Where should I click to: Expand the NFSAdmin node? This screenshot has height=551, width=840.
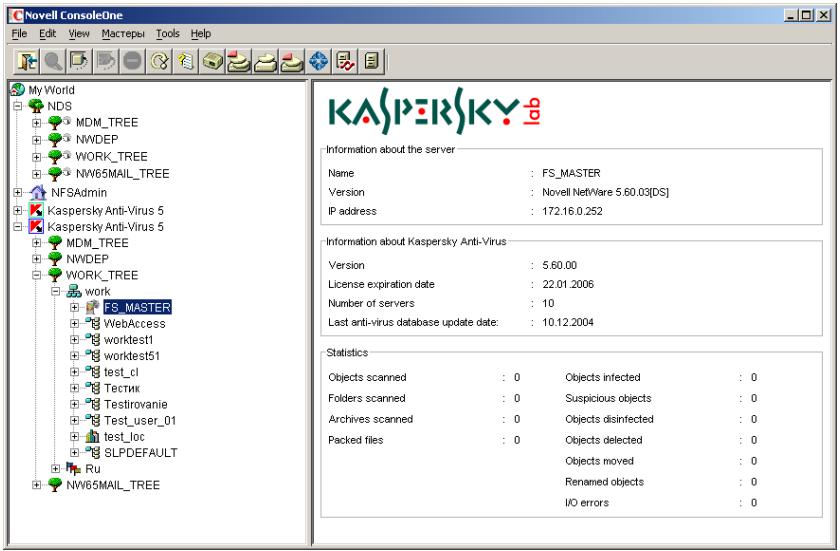tap(18, 192)
